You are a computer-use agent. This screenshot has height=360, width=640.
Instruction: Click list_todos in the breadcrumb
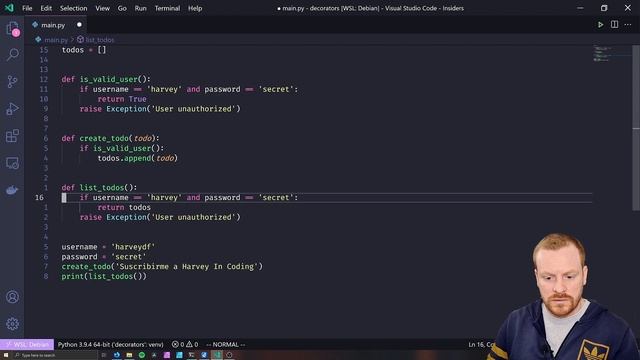100,40
